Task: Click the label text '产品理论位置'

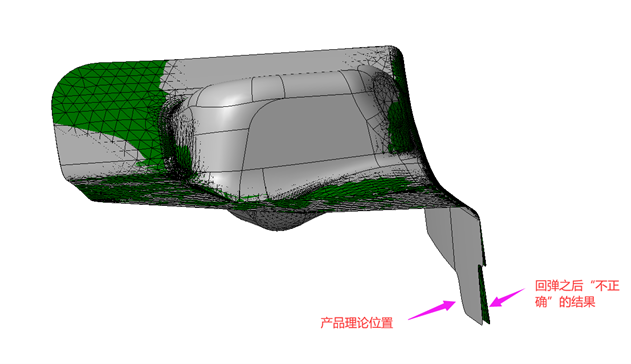Action: point(357,323)
